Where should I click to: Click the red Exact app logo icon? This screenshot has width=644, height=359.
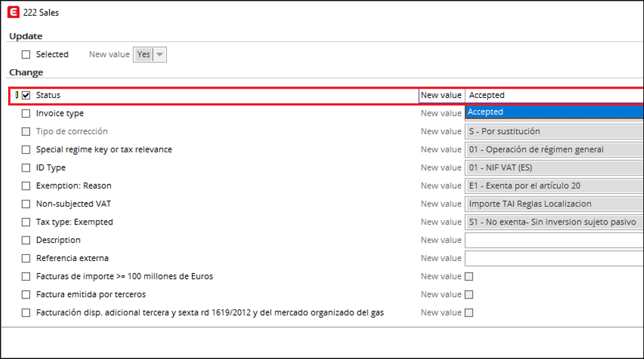(13, 12)
